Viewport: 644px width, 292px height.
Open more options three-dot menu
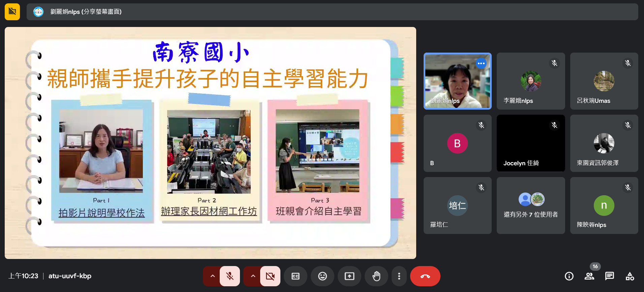(399, 276)
